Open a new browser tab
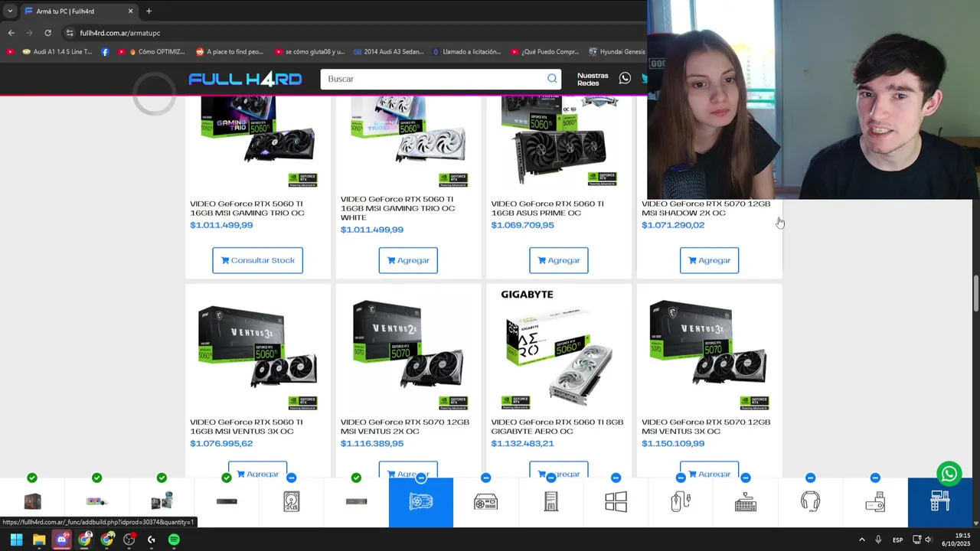The width and height of the screenshot is (980, 551). 149,11
